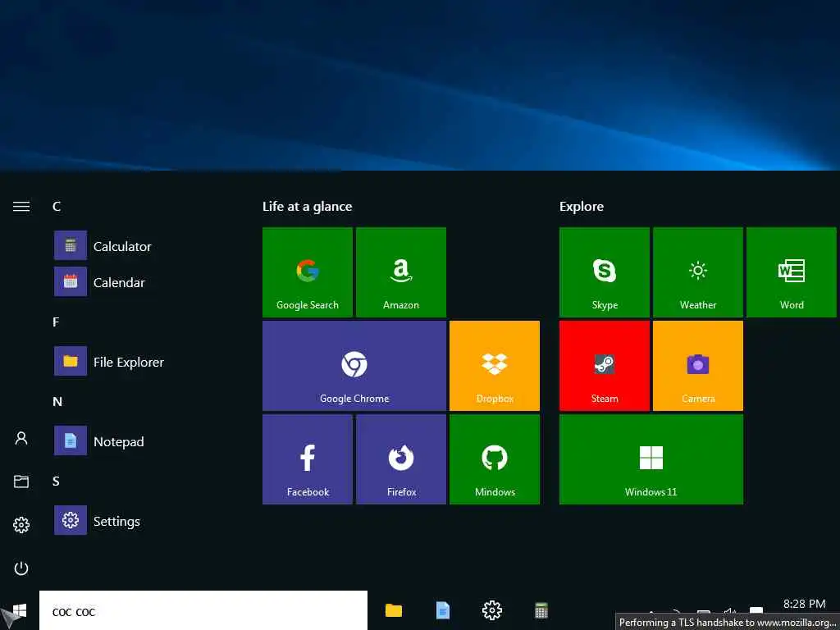Open Calculator from the app list
Screen dimensions: 840x630
click(x=103, y=246)
